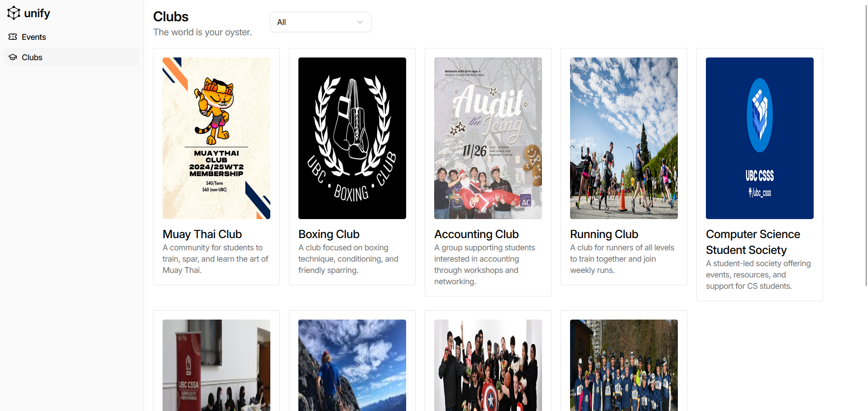
Task: Click the subtitle "The world is your oyster."
Action: coord(202,32)
